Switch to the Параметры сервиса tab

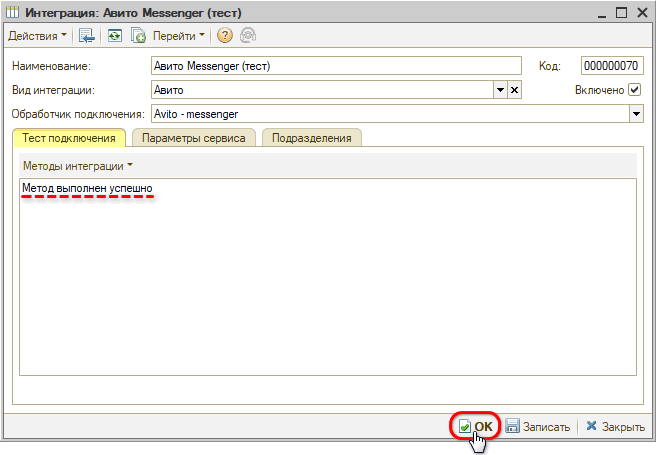[x=193, y=138]
